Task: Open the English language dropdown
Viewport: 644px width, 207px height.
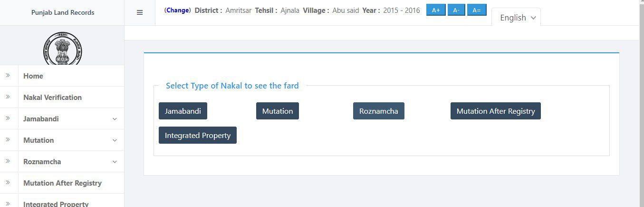Action: click(x=516, y=18)
